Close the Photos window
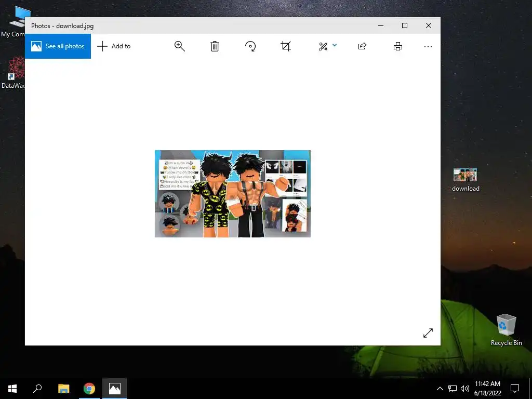The image size is (532, 399). click(429, 25)
